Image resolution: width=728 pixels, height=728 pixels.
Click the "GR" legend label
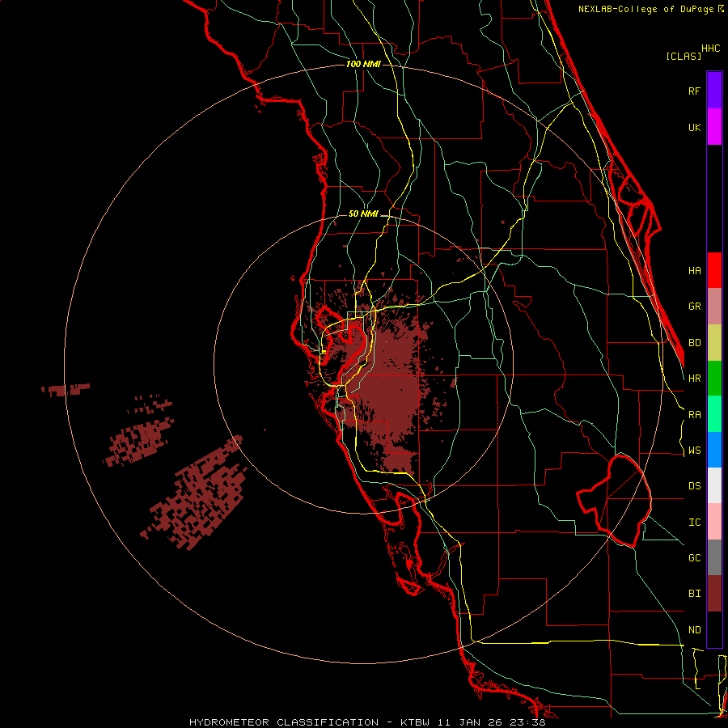[x=694, y=307]
